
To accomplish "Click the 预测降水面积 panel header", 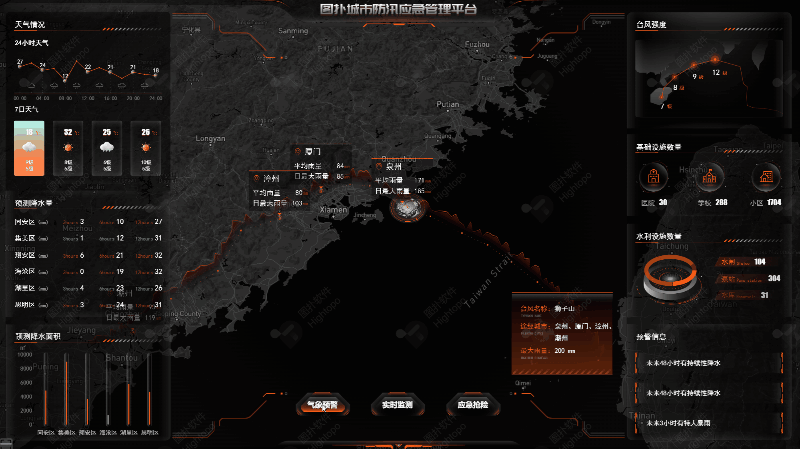I will click(x=38, y=337).
